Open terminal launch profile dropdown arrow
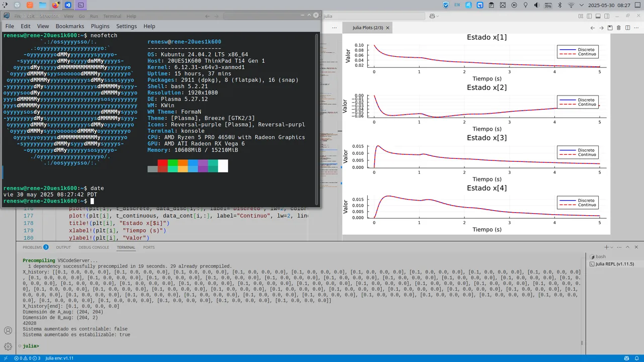Image resolution: width=644 pixels, height=362 pixels. 612,247
